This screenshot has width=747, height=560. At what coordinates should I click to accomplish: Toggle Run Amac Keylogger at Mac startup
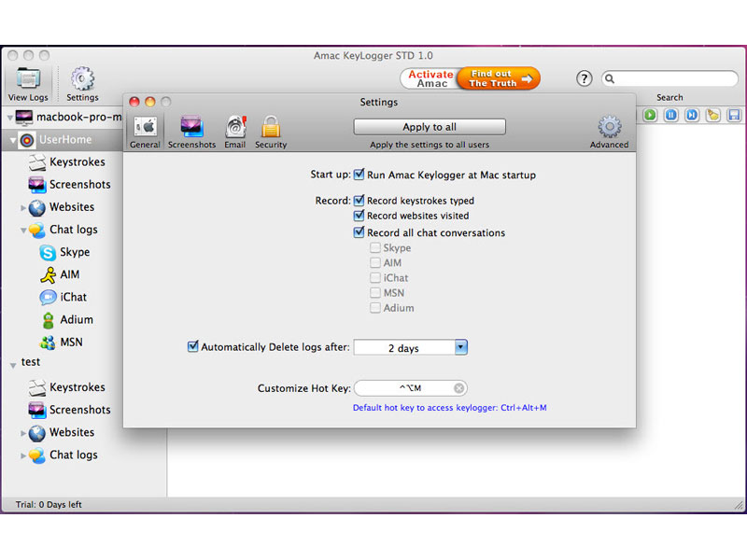point(359,175)
